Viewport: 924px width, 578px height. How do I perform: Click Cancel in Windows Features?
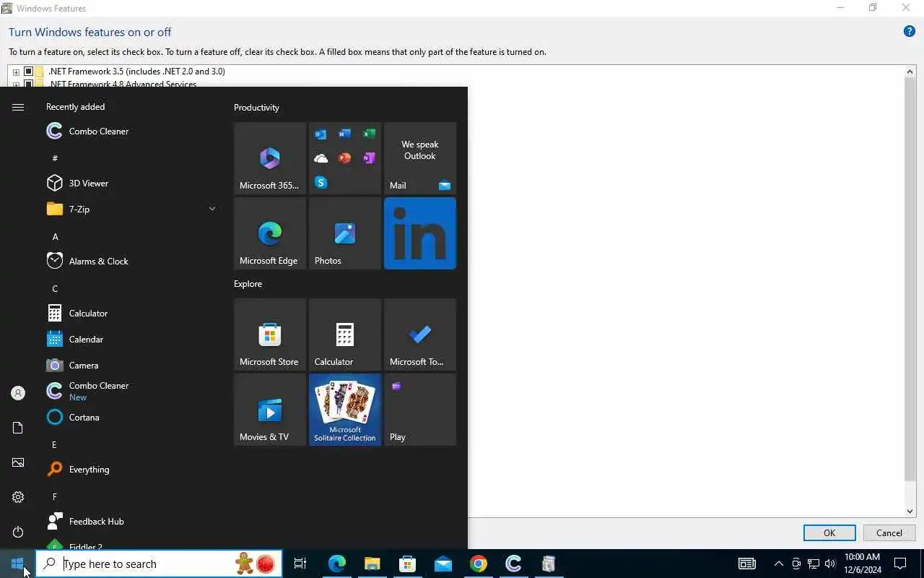click(x=889, y=532)
